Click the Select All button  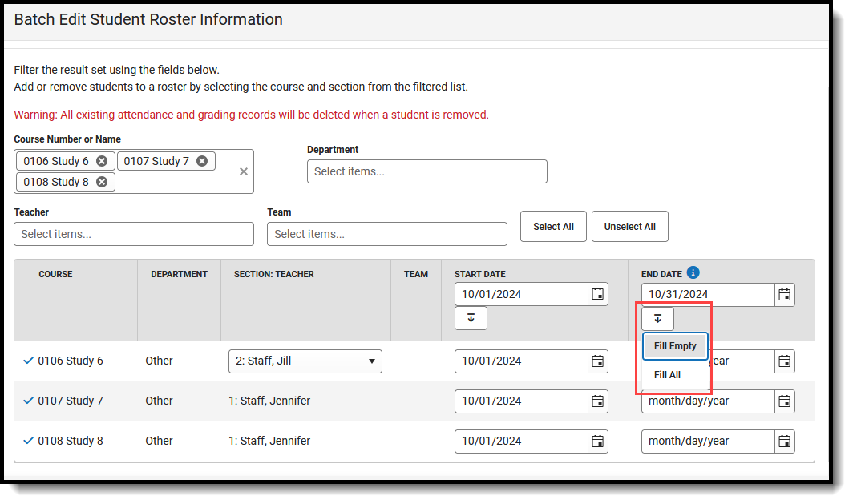pos(553,226)
